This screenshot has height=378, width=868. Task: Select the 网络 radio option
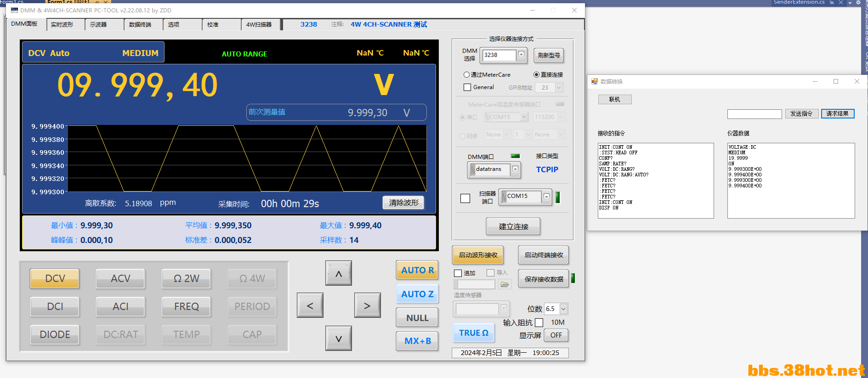[x=463, y=136]
